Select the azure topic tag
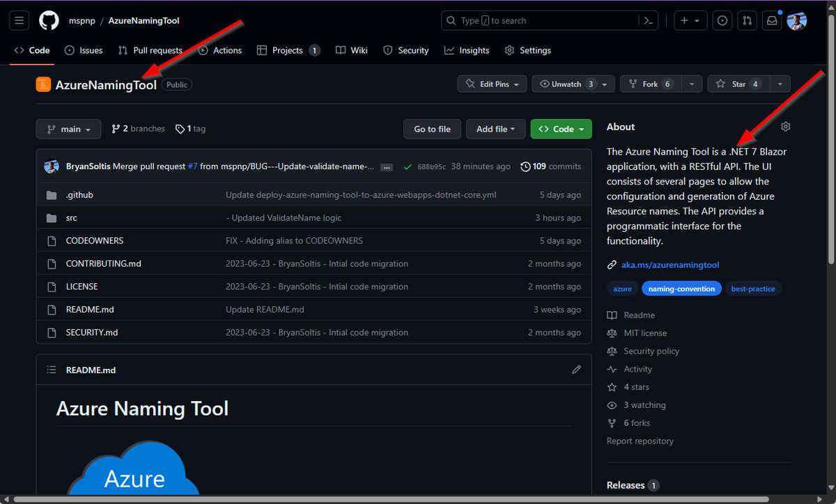Viewport: 836px width, 504px height. (622, 288)
